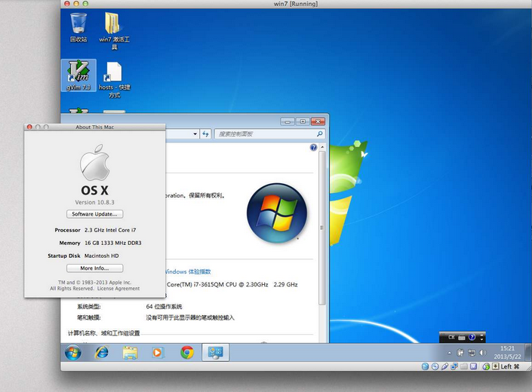Launch Internet Explorer from the taskbar
532x392 pixels.
[x=102, y=352]
